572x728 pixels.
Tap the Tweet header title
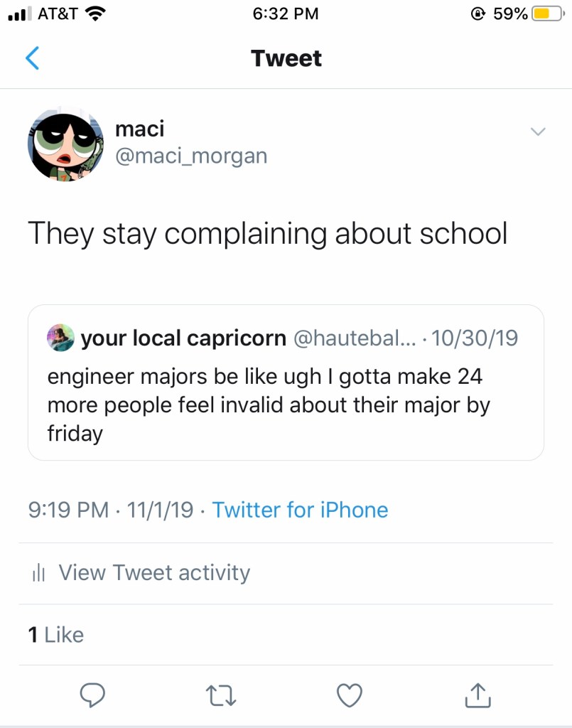coord(286,58)
